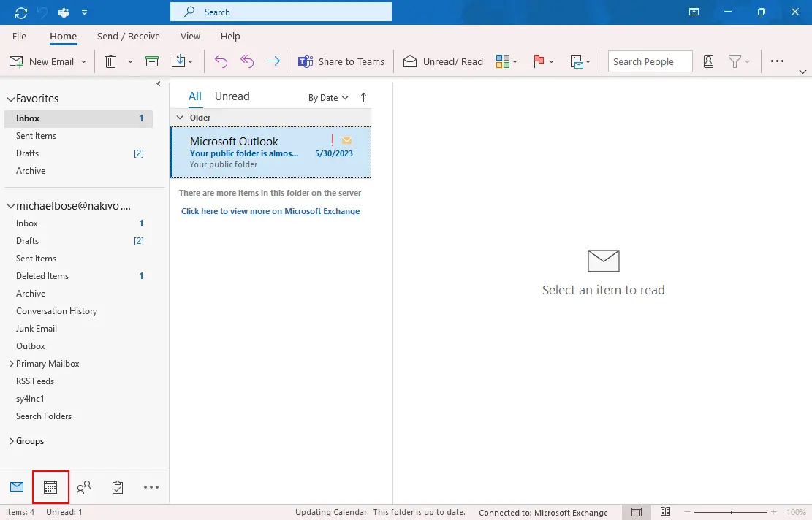Screen dimensions: 812x520
Task: Click the Archive box icon in ribbon
Action: tap(152, 61)
